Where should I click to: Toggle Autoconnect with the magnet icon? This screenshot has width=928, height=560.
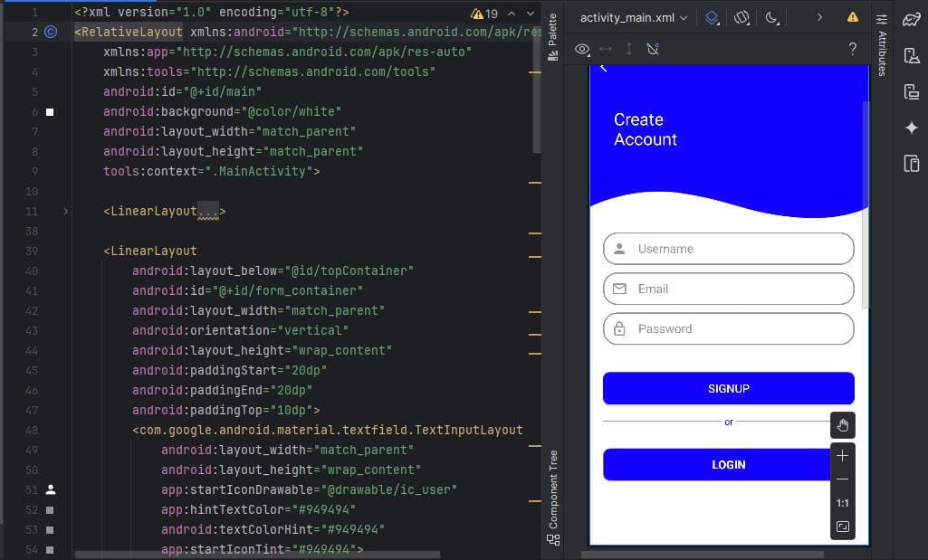pos(653,49)
